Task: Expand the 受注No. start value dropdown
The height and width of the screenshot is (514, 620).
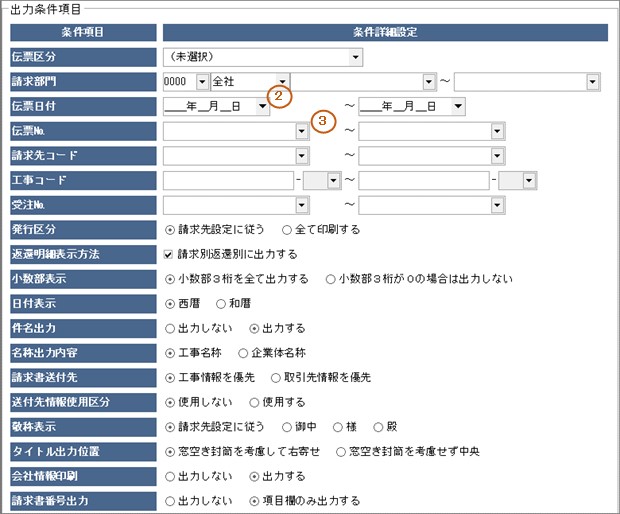Action: (301, 204)
